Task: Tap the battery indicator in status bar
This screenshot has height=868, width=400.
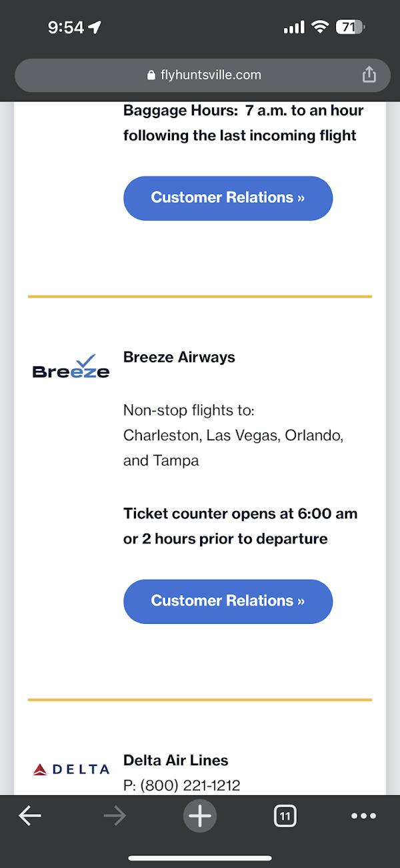Action: [350, 27]
